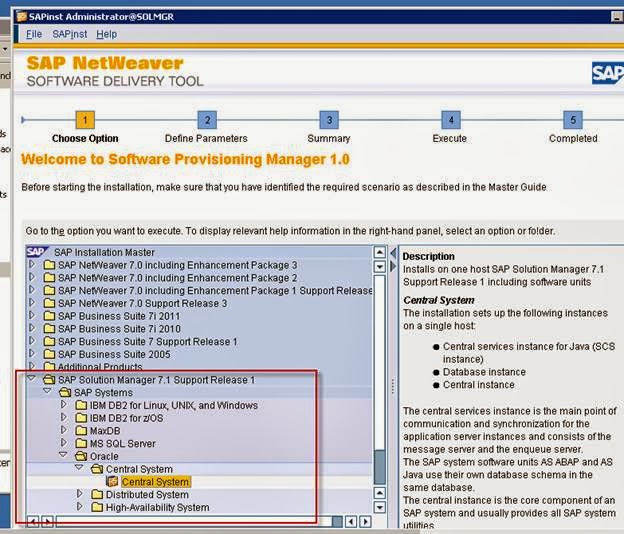Expand NetWeaver 7.0 EHP 1 Support Release node
The width and height of the screenshot is (624, 534).
click(x=32, y=290)
